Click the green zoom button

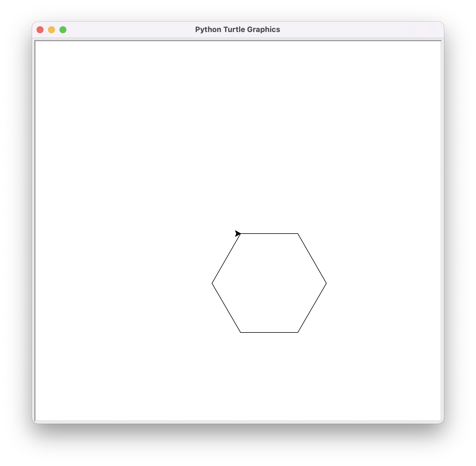click(63, 29)
